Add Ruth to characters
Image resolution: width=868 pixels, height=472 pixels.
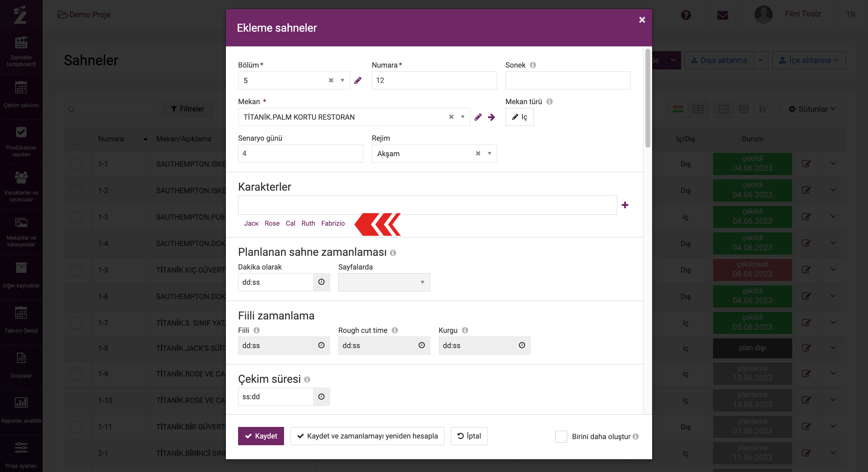click(x=308, y=223)
